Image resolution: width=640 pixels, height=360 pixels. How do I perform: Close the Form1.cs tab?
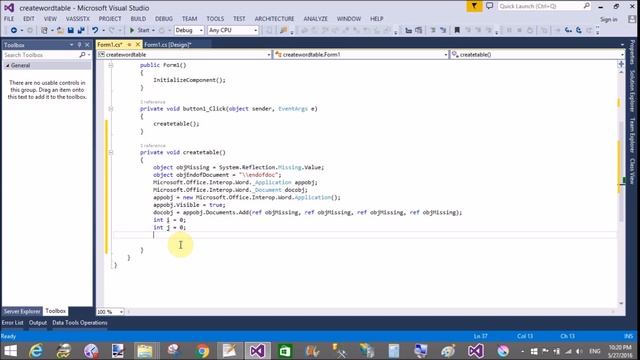click(138, 44)
